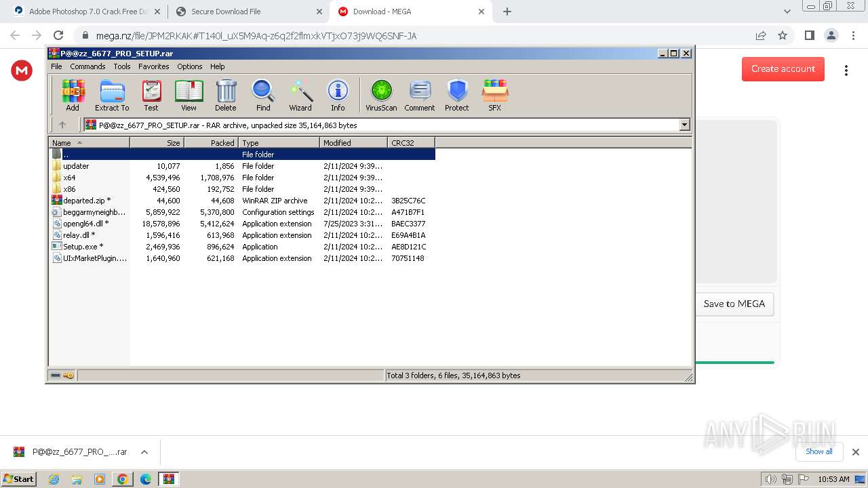Click the drive icon in WinRAR status bar
Viewport: 868px width, 488px height.
click(56, 375)
